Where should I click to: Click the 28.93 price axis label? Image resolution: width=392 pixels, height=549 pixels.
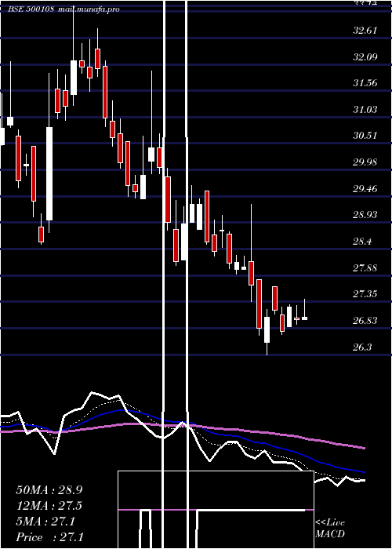click(365, 215)
